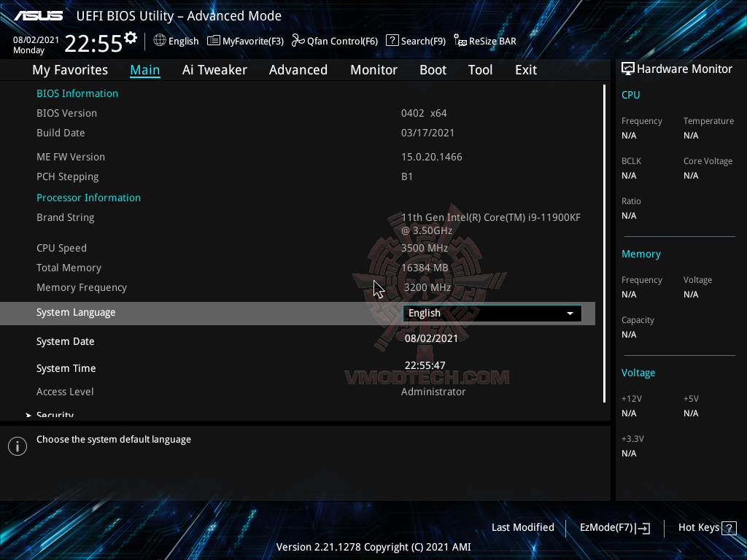
Task: Open the System Language dropdown
Action: coord(492,314)
